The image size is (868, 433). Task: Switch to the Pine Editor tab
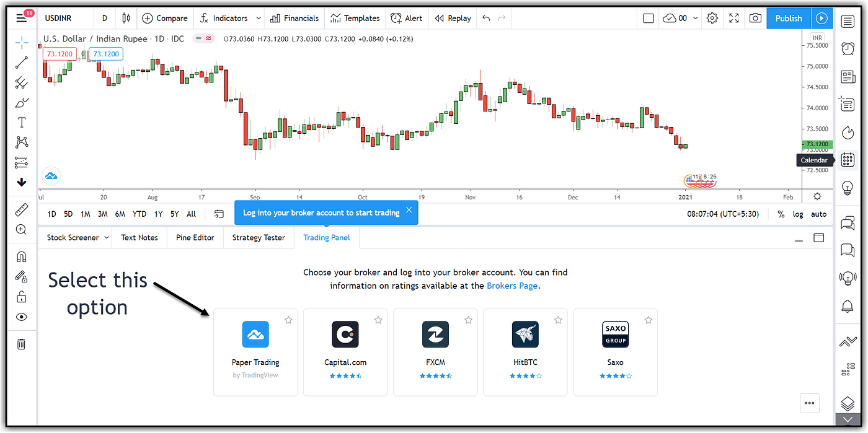click(x=195, y=237)
